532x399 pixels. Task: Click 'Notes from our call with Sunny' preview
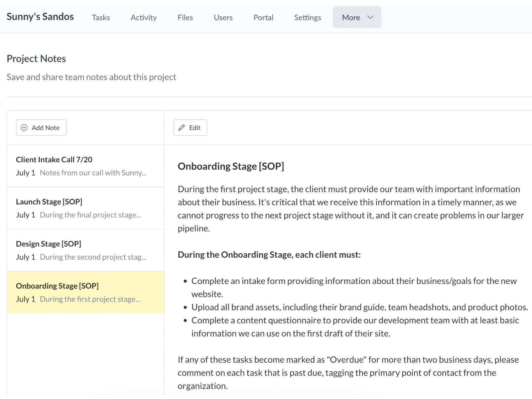[93, 173]
